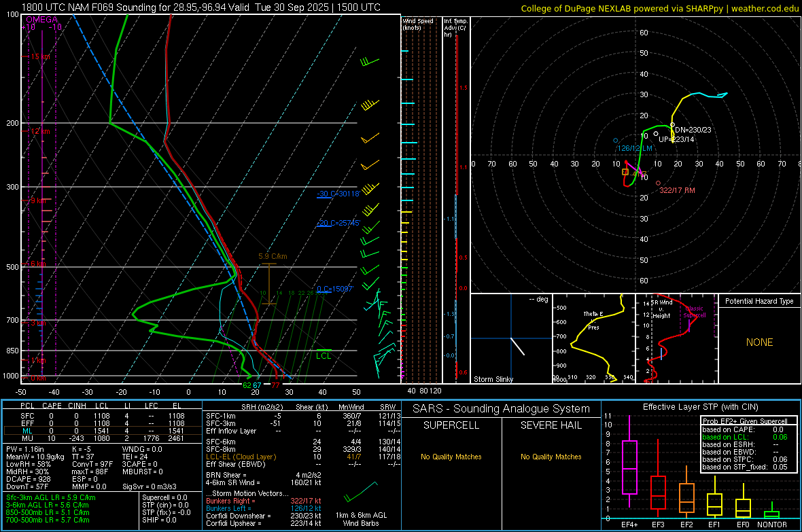Click the Wind Speed (knots) panel header

[x=417, y=24]
